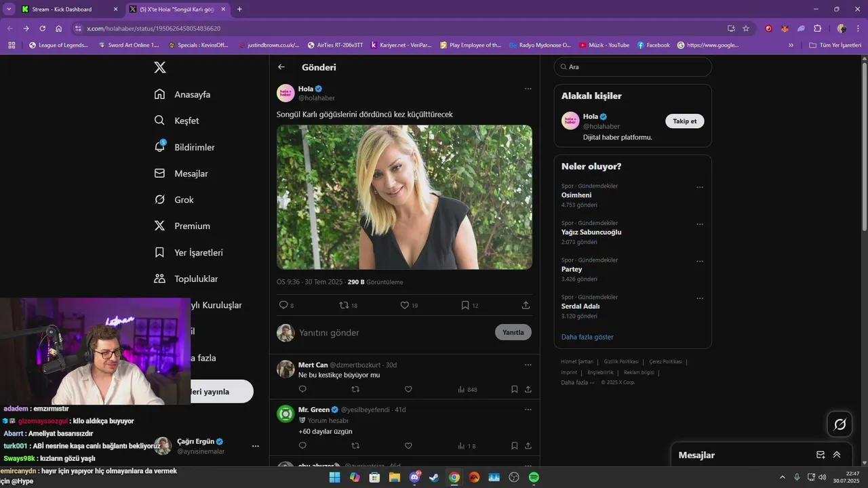View stats of Mert Can's comment
This screenshot has width=868, height=488.
[x=467, y=389]
